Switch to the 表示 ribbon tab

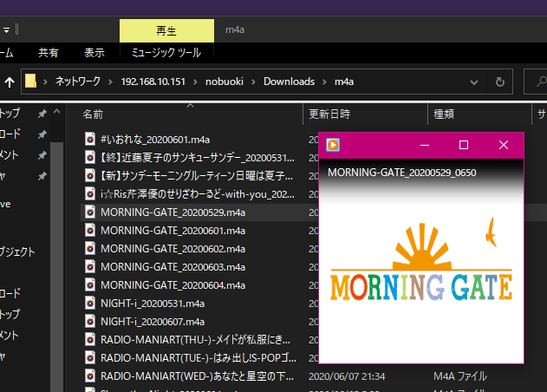(94, 53)
